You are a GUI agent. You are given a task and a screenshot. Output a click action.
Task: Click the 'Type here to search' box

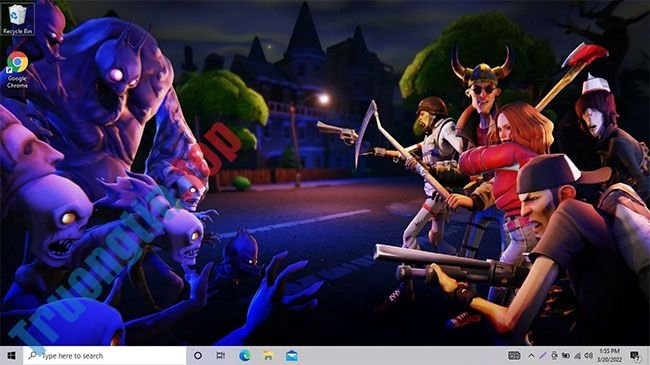[104, 355]
